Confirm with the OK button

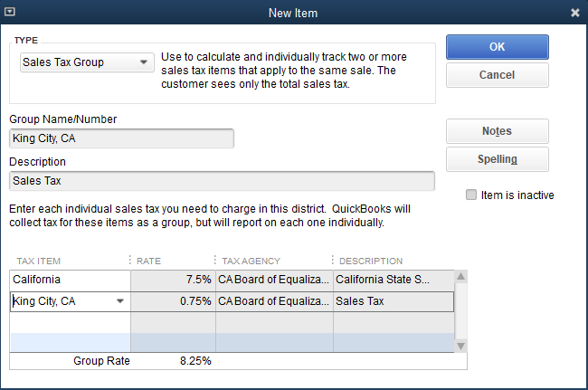(x=498, y=47)
